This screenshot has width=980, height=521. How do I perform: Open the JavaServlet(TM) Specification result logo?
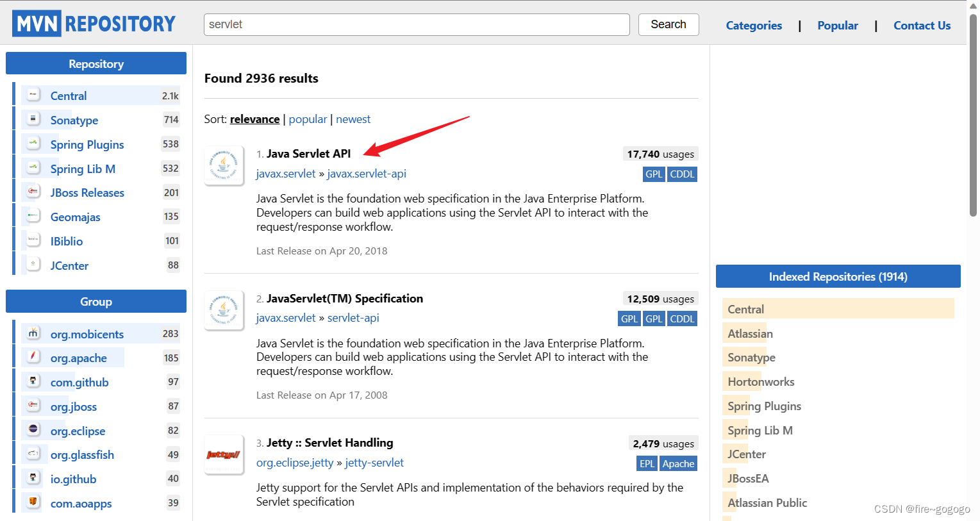point(224,311)
